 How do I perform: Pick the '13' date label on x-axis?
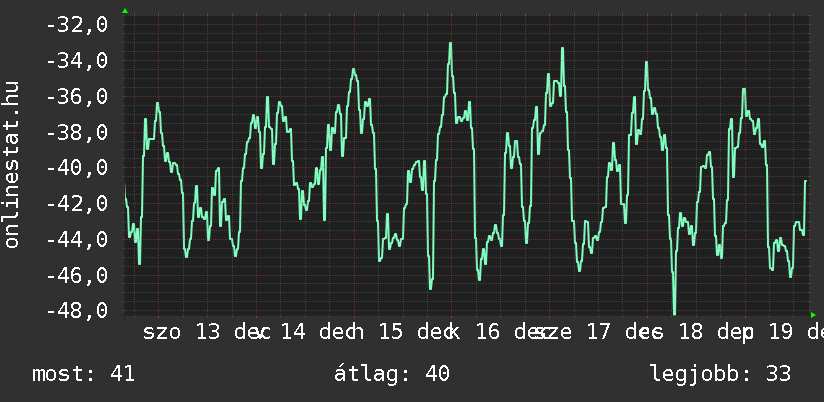pyautogui.click(x=207, y=333)
